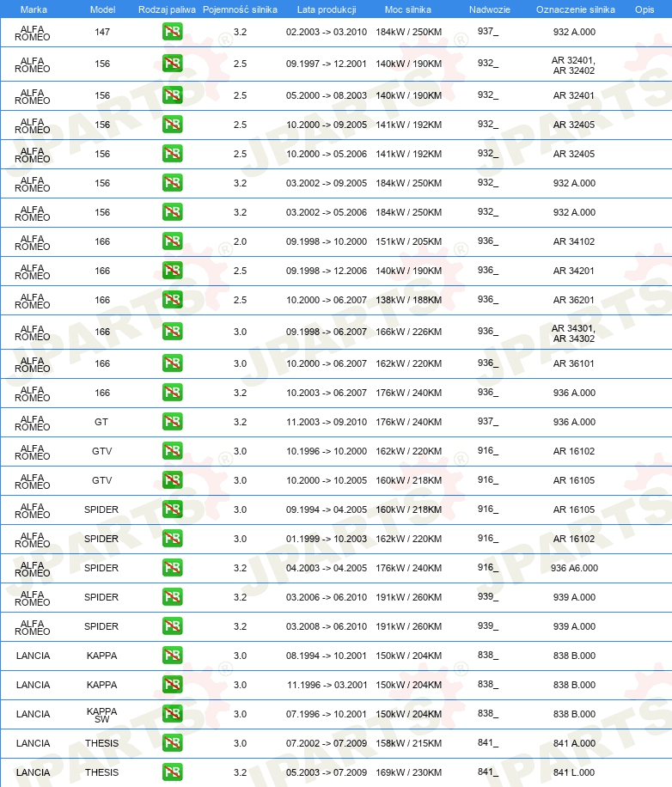The image size is (672, 787).
Task: Click production dates '09.1997 -> 12.2001'
Action: (x=327, y=64)
